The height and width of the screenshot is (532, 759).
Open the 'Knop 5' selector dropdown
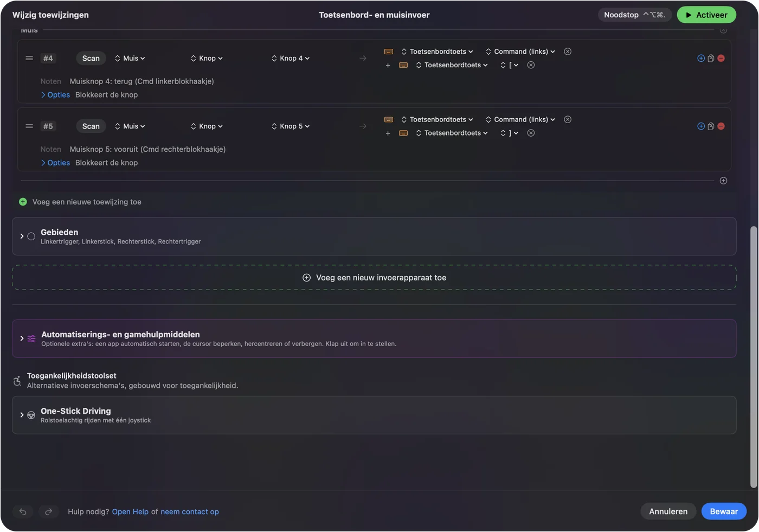(291, 126)
